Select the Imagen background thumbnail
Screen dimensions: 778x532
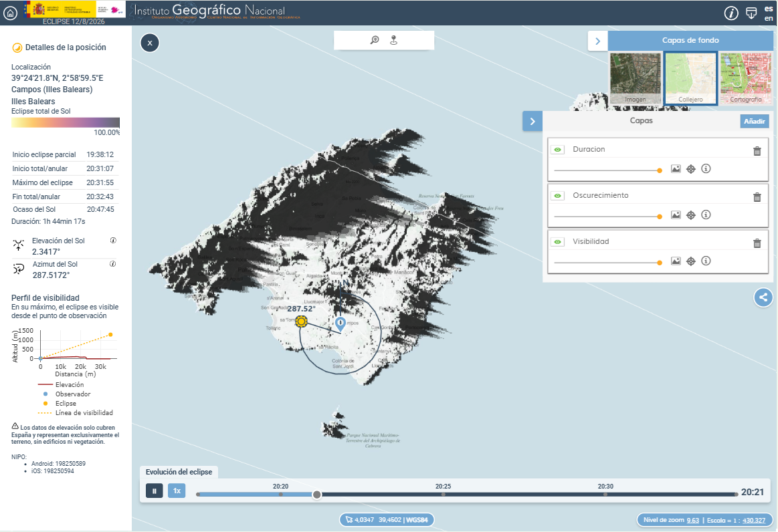pyautogui.click(x=635, y=79)
